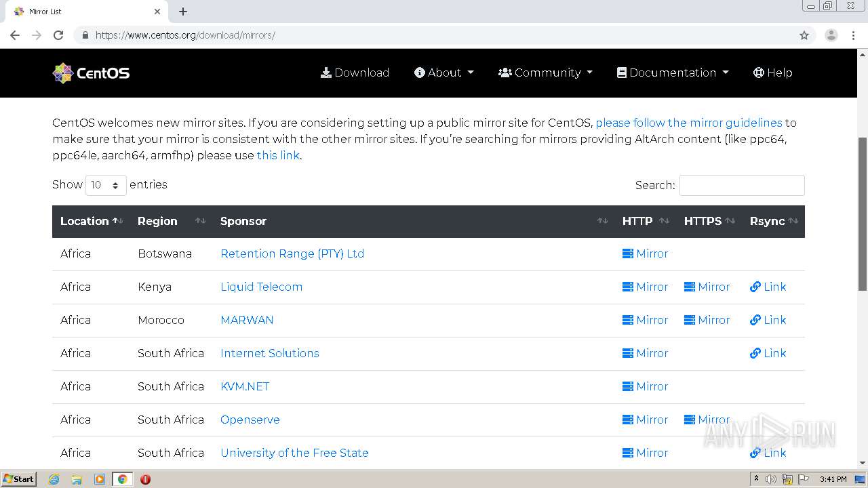Image resolution: width=868 pixels, height=488 pixels.
Task: Open the 'this link' AltArch link
Action: [278, 155]
